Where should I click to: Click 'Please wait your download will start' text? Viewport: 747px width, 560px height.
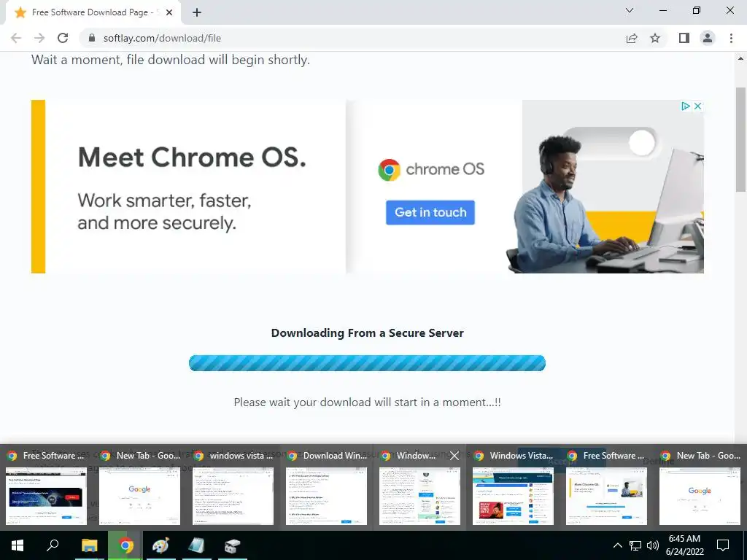point(367,402)
